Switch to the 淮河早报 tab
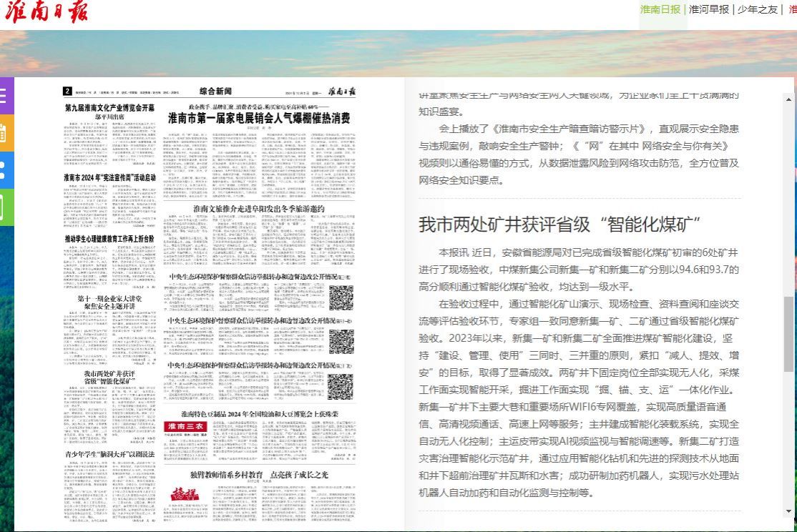The height and width of the screenshot is (532, 797). (708, 10)
